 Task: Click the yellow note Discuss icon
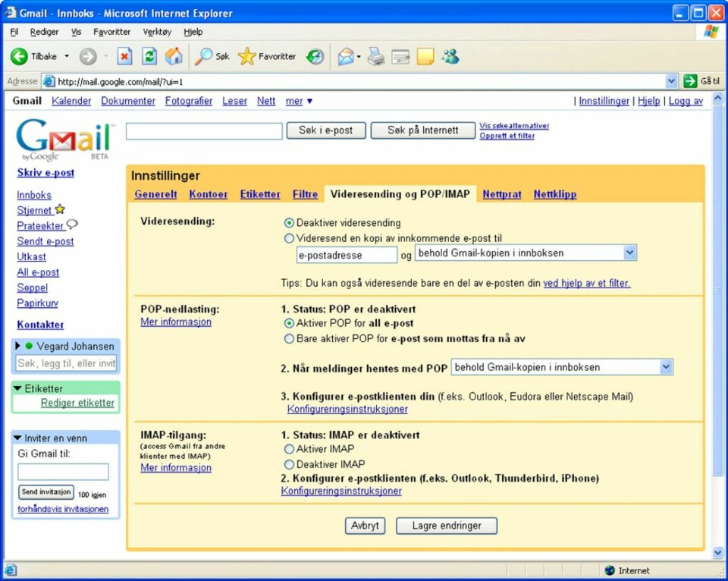[x=425, y=57]
